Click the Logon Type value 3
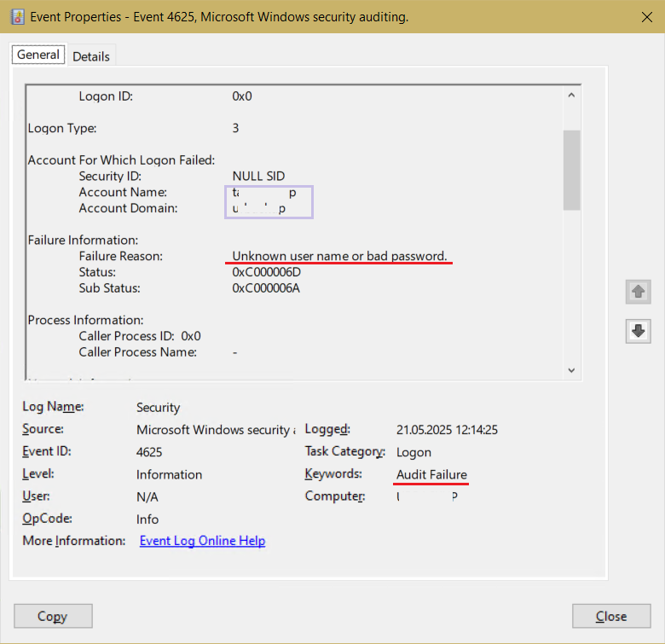This screenshot has height=644, width=665. (x=235, y=128)
